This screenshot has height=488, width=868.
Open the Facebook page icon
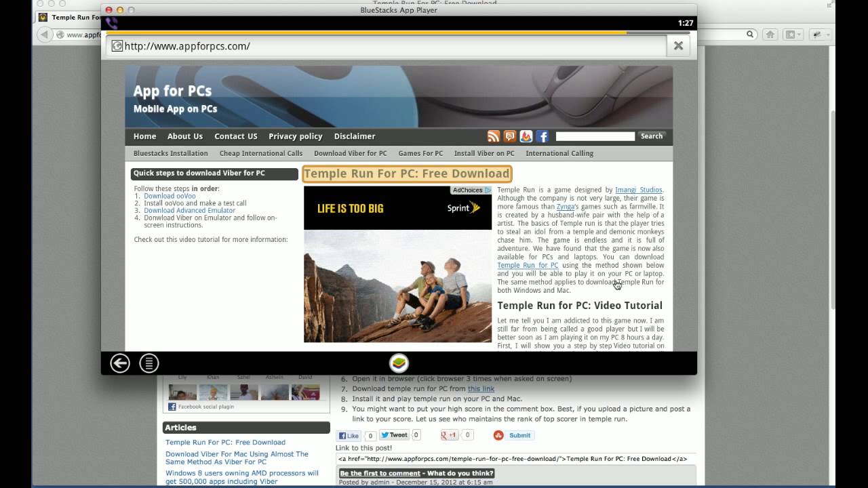tap(542, 136)
